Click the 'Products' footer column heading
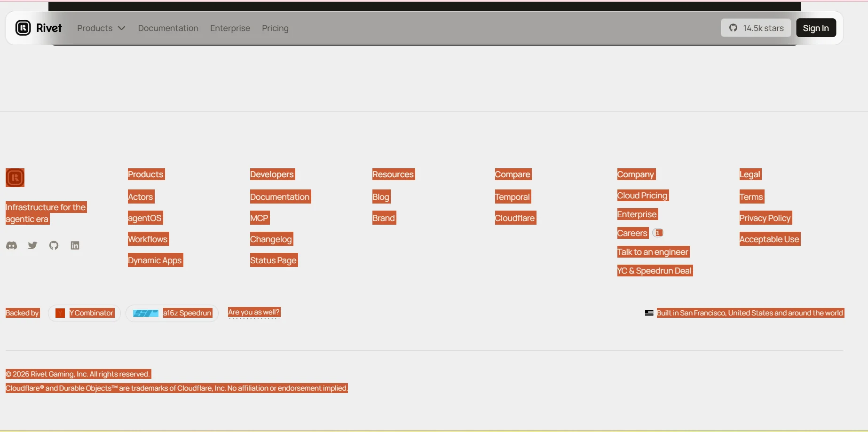This screenshot has height=432, width=868. tap(146, 174)
